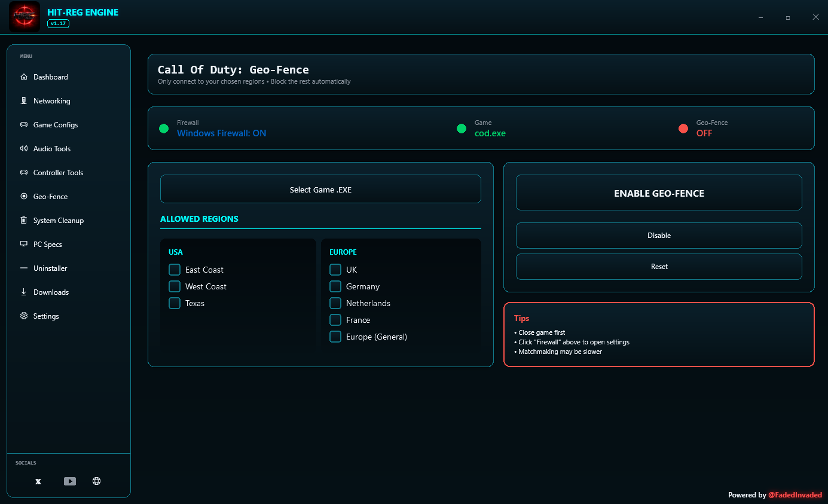This screenshot has width=828, height=504.
Task: Click the Geo-Fence target icon
Action: 24,197
